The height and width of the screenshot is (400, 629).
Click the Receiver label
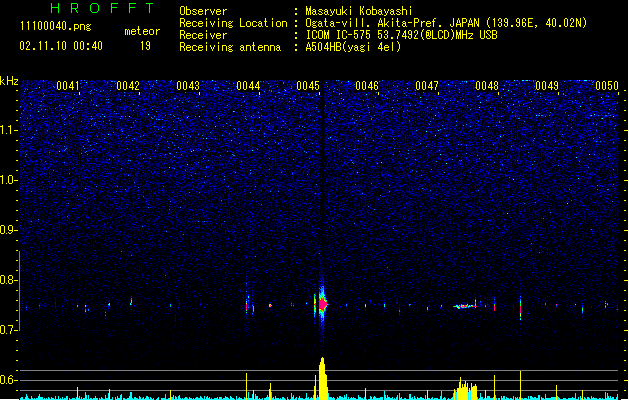pyautogui.click(x=203, y=35)
